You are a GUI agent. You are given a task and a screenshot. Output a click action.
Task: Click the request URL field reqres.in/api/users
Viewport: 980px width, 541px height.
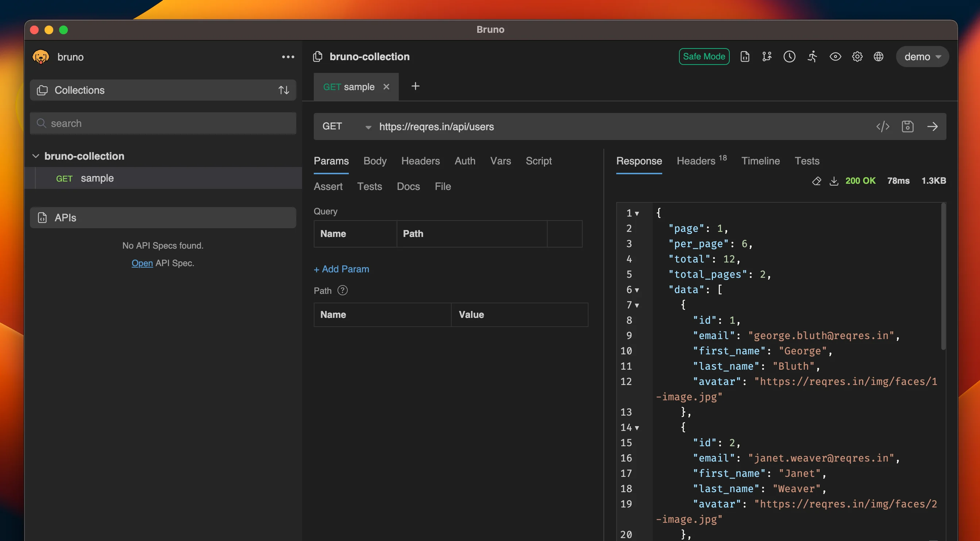coord(436,127)
